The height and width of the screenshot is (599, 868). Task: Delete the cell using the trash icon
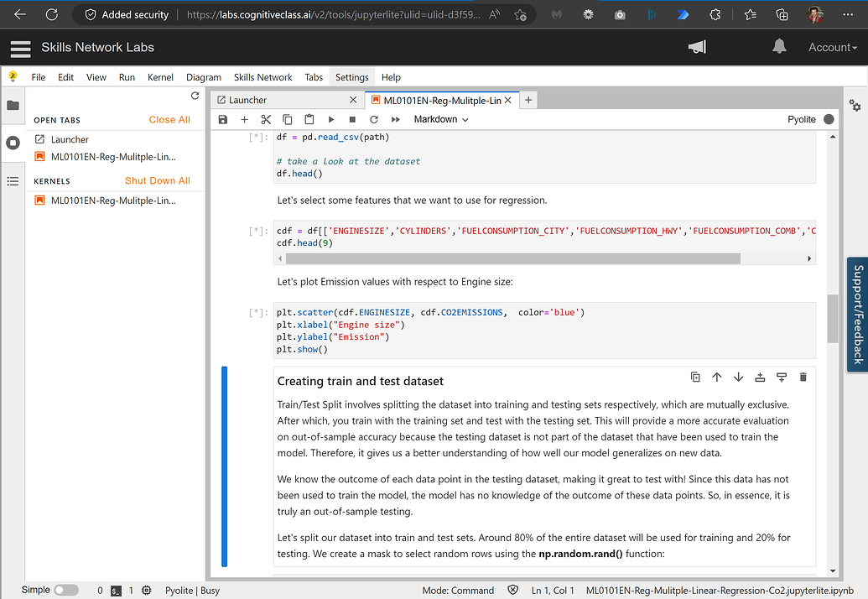pyautogui.click(x=803, y=378)
